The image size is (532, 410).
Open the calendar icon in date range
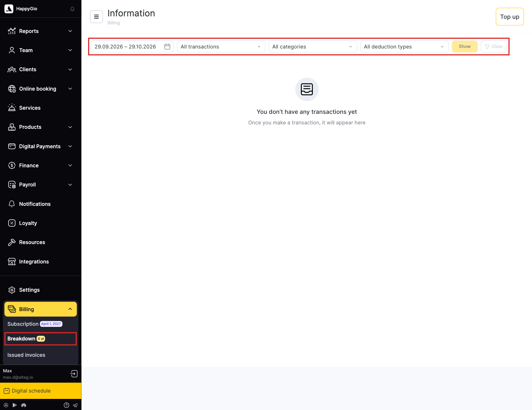point(167,47)
